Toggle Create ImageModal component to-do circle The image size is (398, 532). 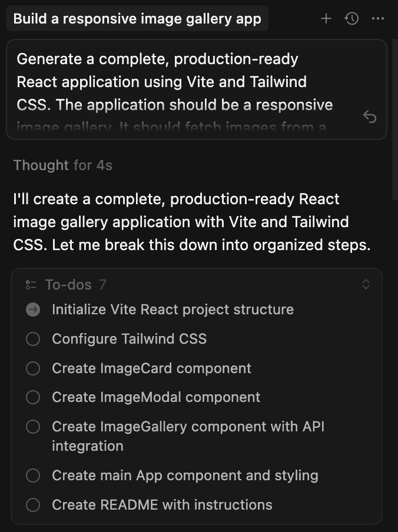pos(33,397)
